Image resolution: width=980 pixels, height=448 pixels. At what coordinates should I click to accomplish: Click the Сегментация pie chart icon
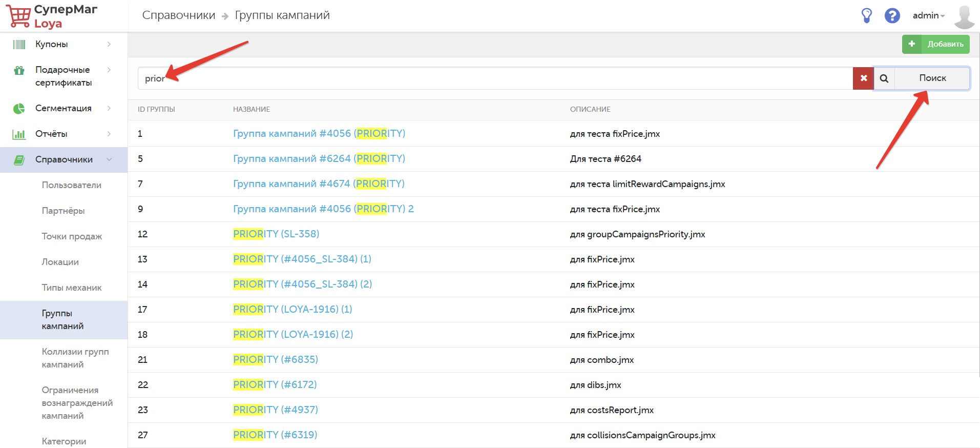coord(19,108)
